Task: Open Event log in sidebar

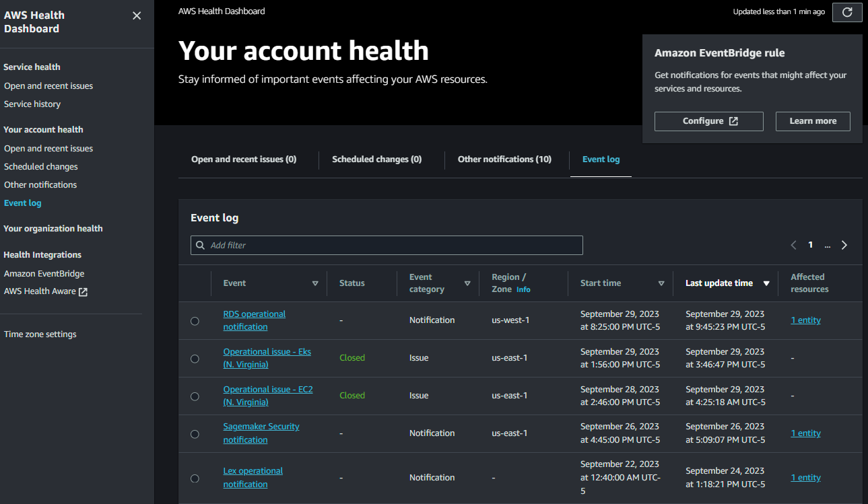Action: (23, 203)
